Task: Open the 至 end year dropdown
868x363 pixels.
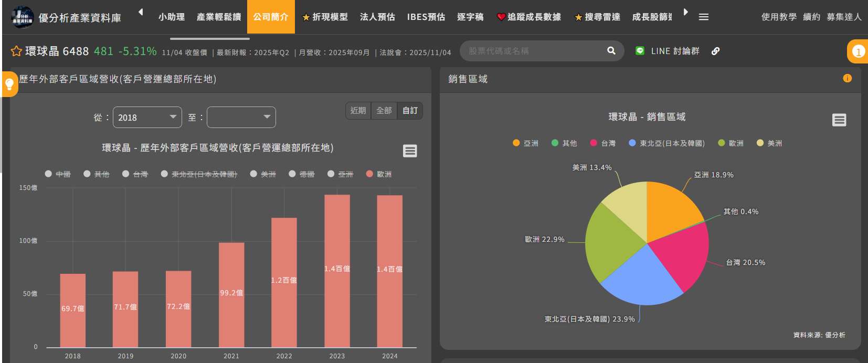Action: tap(241, 118)
